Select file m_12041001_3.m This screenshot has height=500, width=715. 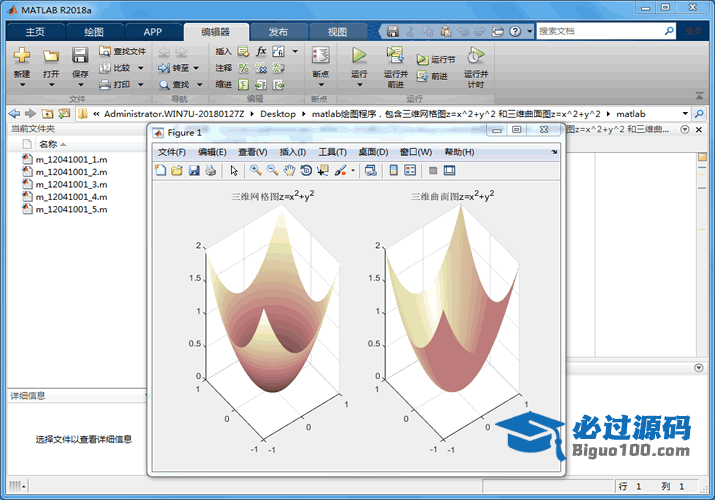(65, 184)
